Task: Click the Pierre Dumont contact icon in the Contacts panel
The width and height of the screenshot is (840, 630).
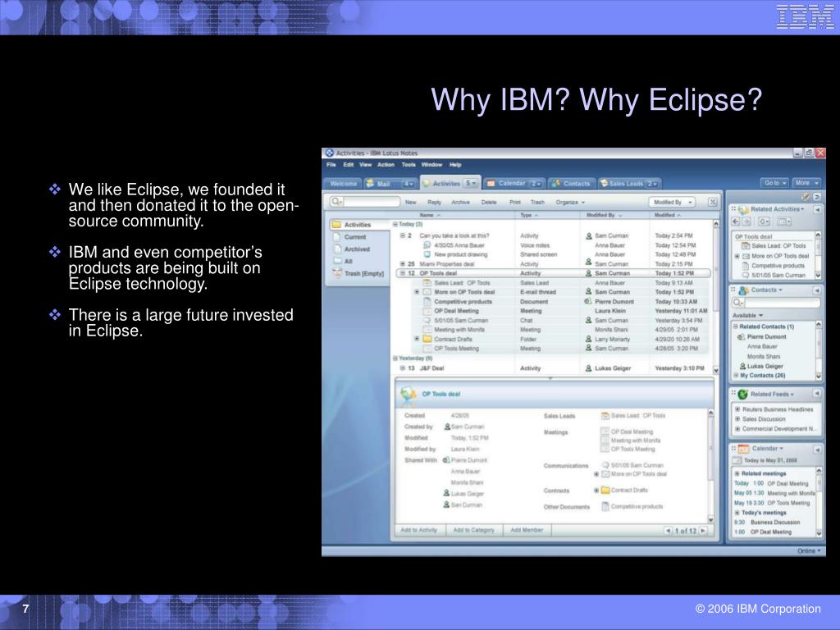Action: (x=742, y=337)
